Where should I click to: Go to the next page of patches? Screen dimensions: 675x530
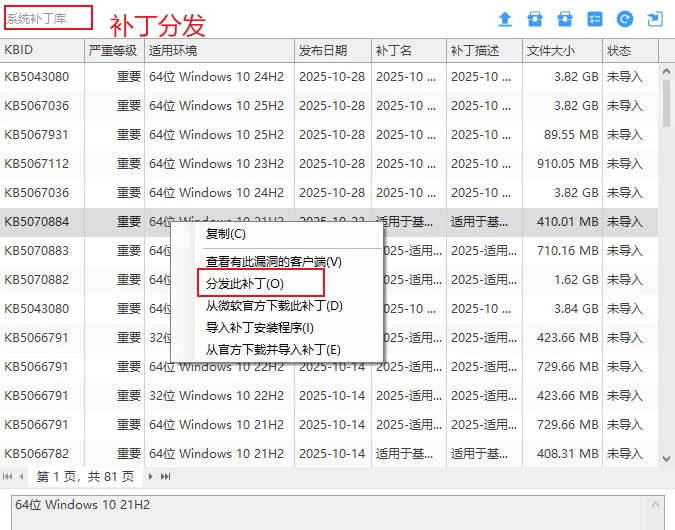(151, 477)
